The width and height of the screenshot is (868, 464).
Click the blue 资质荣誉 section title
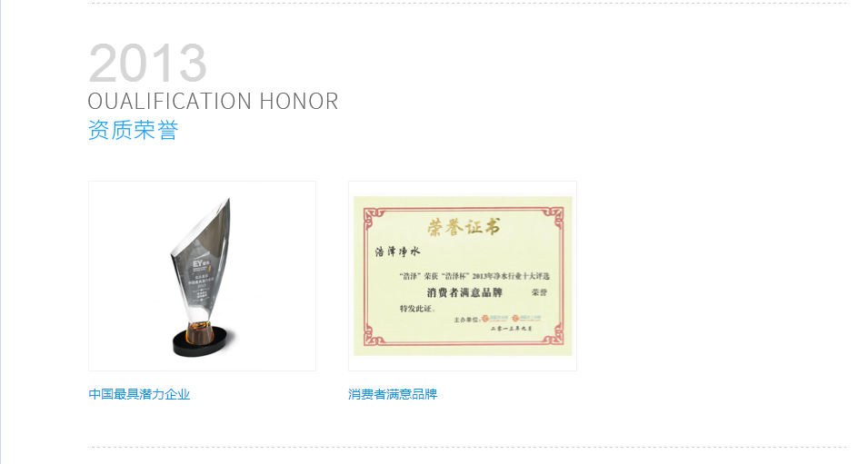[133, 130]
